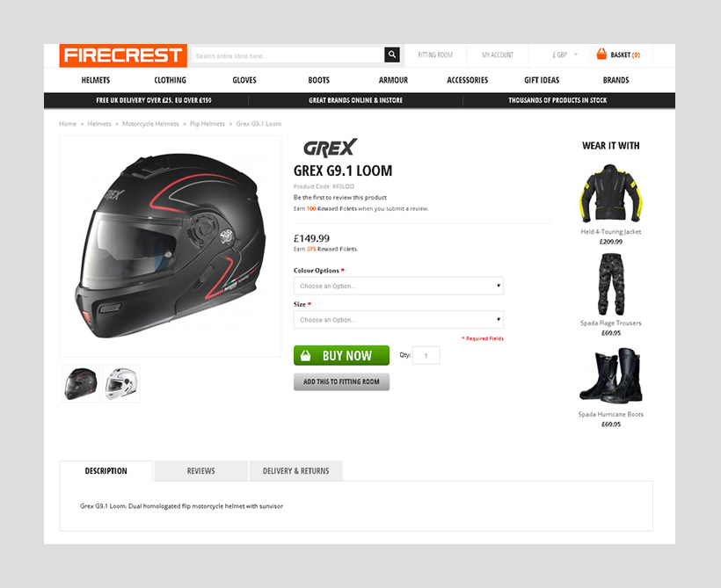Select the black helmet thumbnail
The width and height of the screenshot is (721, 588).
[81, 383]
